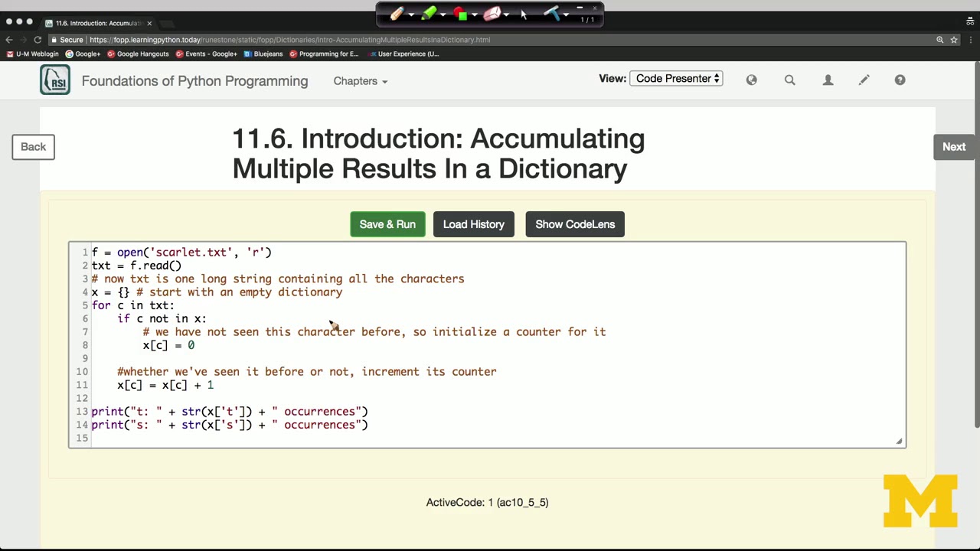Click browser reload button
This screenshot has width=980, height=551.
38,40
